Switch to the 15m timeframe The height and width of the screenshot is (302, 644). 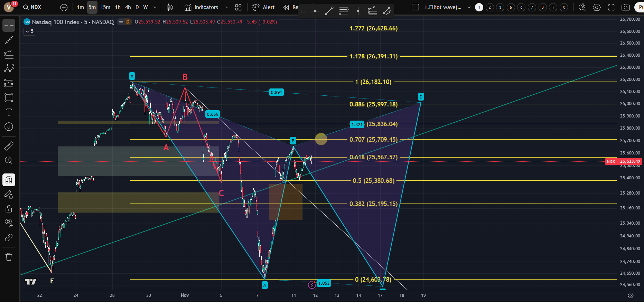click(105, 7)
